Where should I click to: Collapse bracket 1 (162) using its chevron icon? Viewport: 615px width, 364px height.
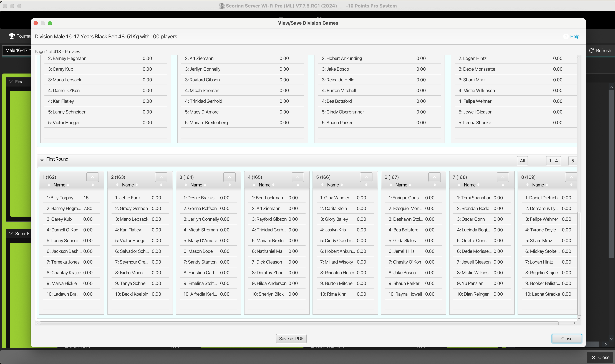[92, 177]
